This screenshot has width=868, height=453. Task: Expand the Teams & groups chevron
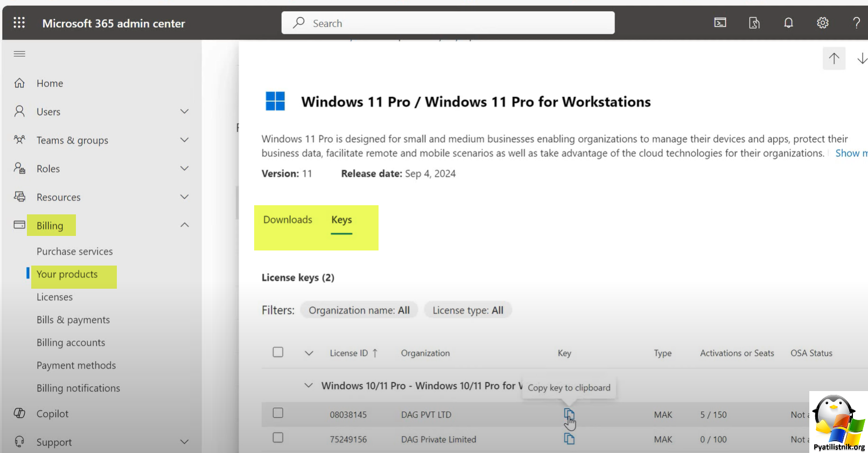184,140
